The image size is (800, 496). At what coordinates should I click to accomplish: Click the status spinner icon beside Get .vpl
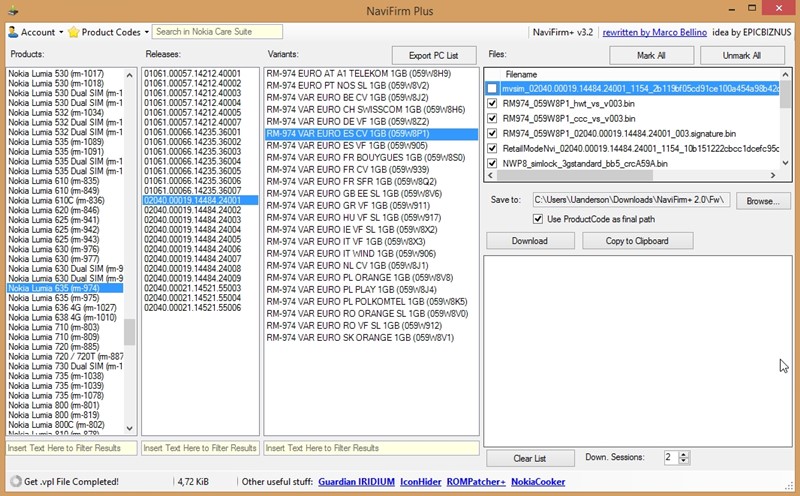point(15,481)
